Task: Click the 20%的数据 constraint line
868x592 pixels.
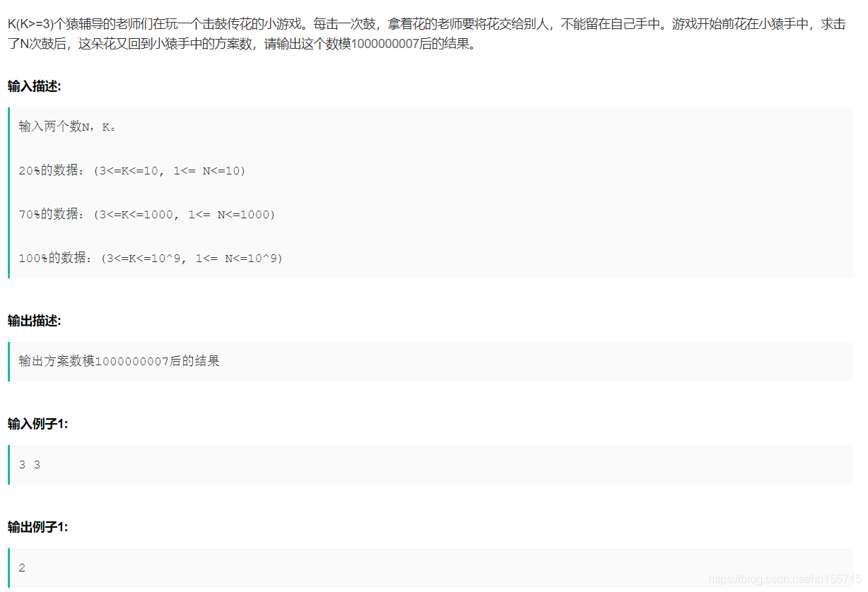Action: tap(132, 170)
